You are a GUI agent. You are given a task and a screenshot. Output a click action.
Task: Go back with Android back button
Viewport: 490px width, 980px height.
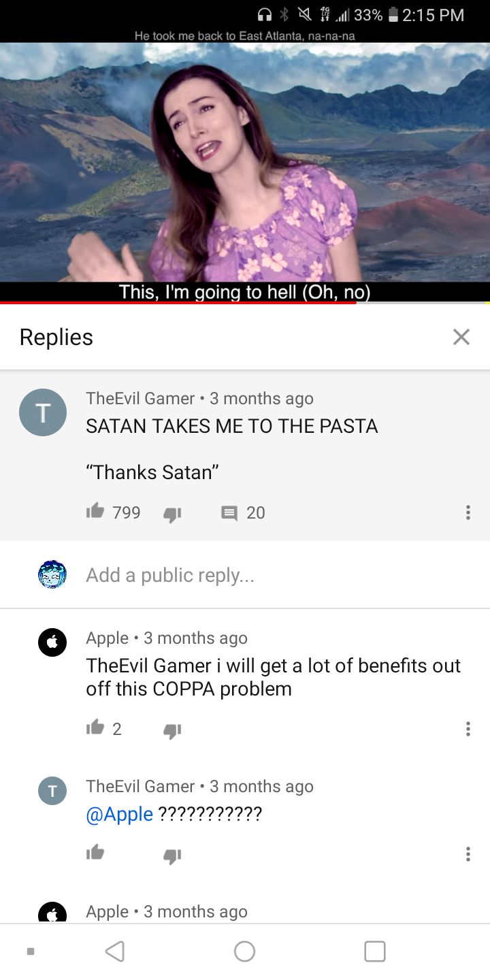[x=115, y=951]
